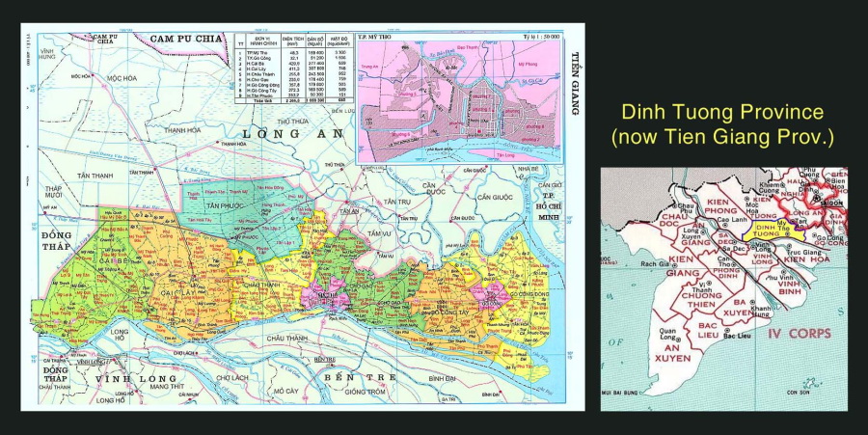Click the yellow "Dinh Tuong Province" heading
868x435 pixels.
tap(722, 112)
